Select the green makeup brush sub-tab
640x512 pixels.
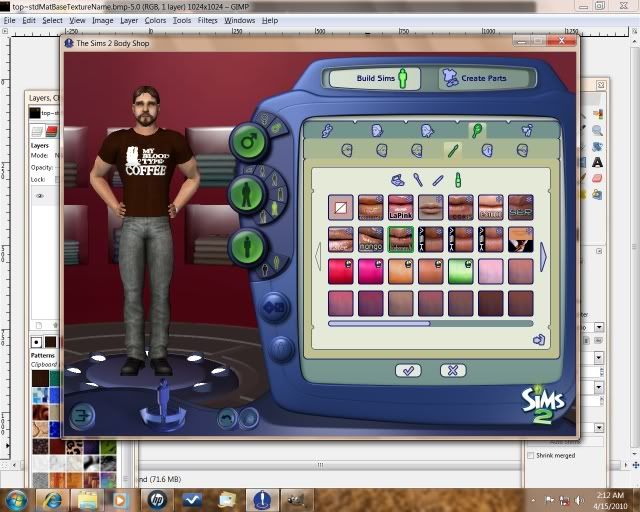point(452,151)
